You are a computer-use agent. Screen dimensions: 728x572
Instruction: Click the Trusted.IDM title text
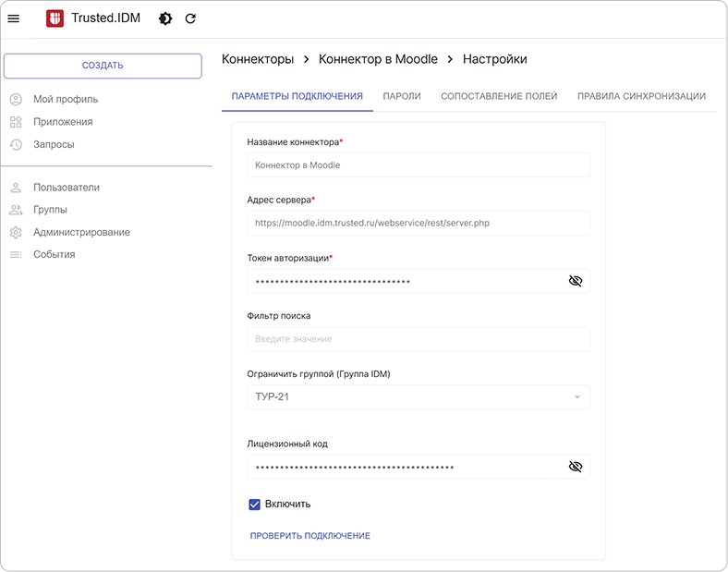[x=106, y=18]
